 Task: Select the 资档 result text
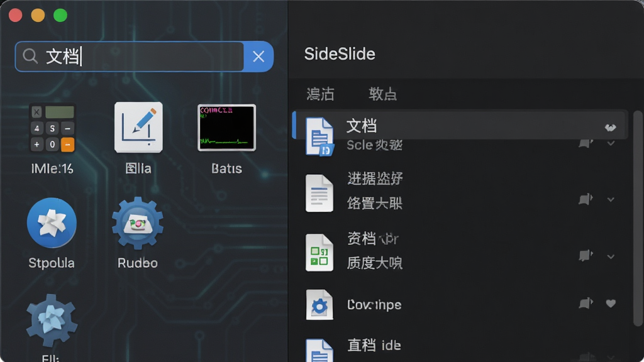click(x=372, y=238)
